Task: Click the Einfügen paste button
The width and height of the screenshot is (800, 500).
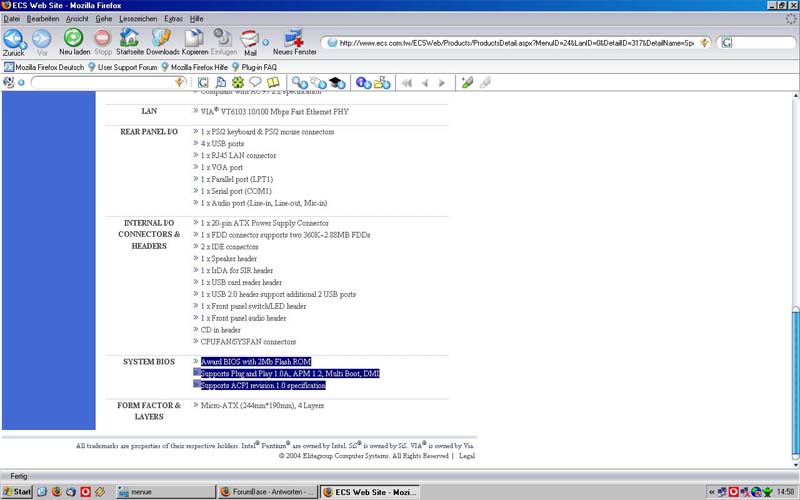Action: (x=223, y=42)
